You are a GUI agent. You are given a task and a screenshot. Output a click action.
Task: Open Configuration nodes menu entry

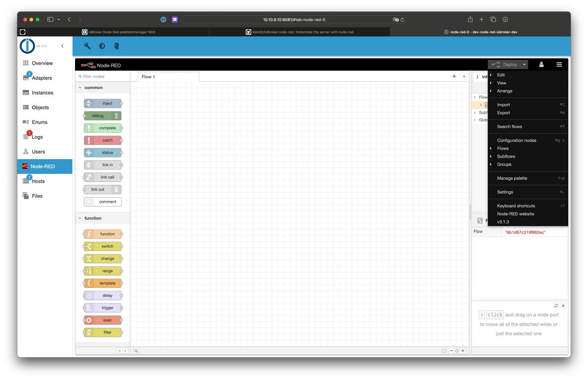click(x=528, y=140)
